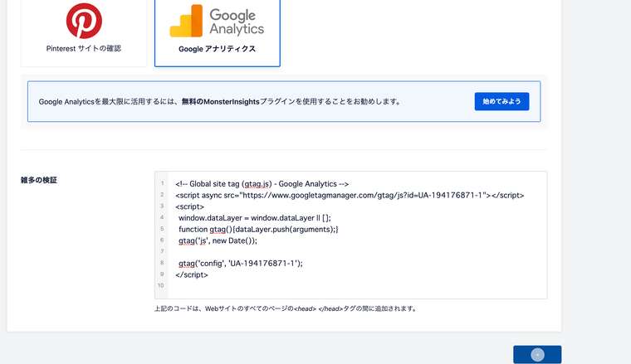Viewport: 631px width, 364px height.
Task: Click the closing </script> line
Action: (x=192, y=274)
